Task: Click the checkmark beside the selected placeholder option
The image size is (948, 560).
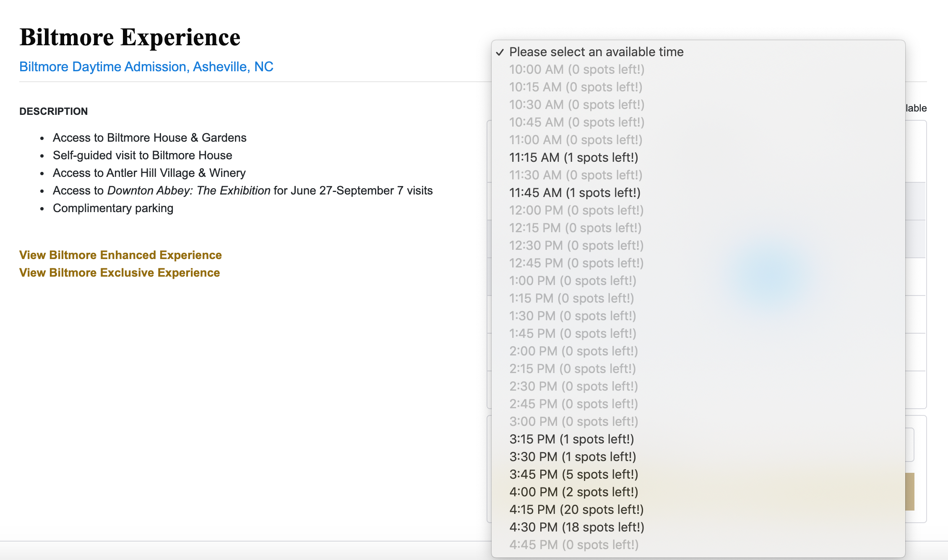Action: (x=500, y=52)
